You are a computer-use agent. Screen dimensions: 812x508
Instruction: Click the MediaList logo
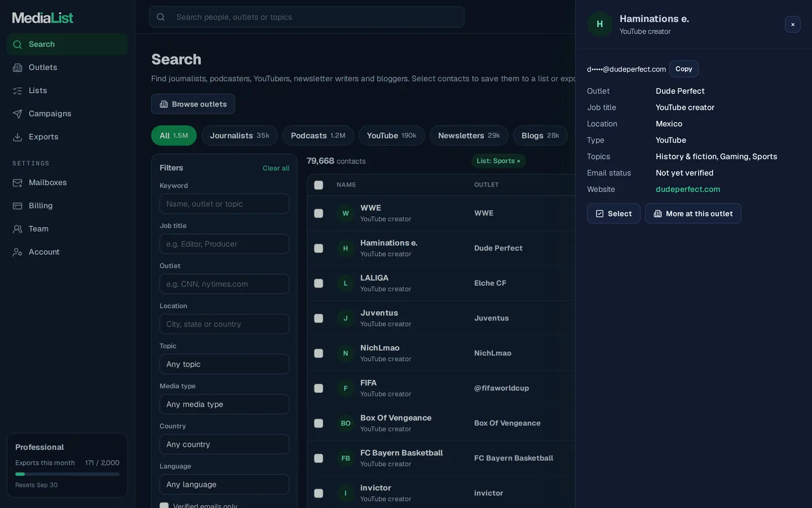coord(43,18)
